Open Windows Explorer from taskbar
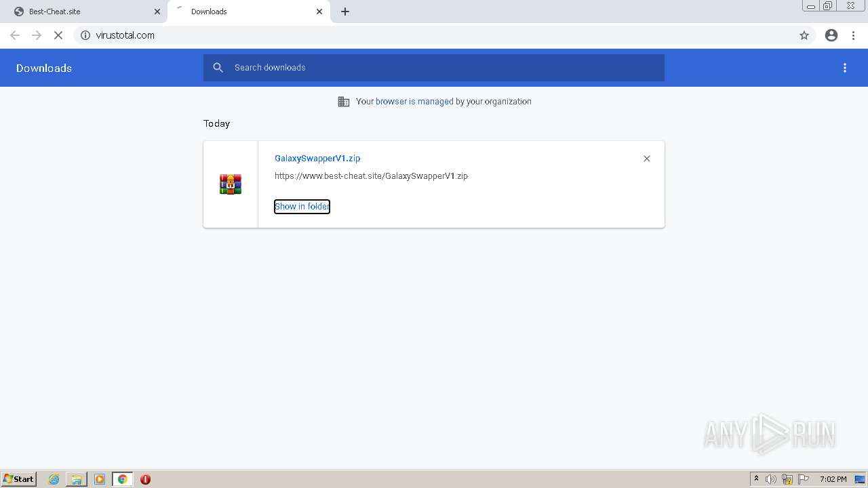 coord(77,479)
